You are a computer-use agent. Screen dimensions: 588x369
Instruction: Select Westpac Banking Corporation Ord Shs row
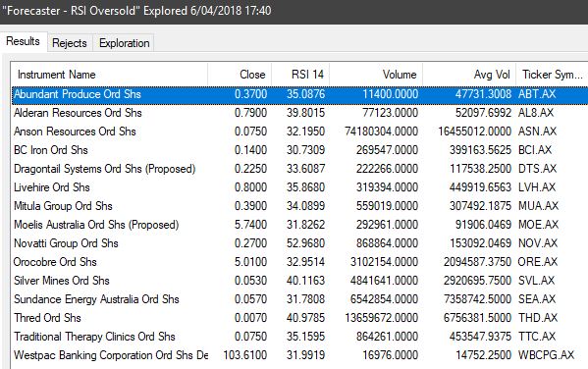point(299,354)
